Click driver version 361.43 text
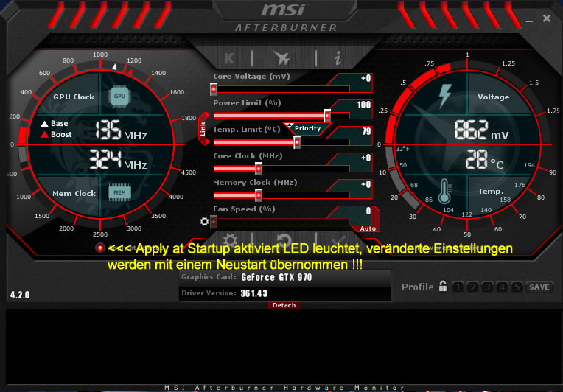 click(253, 293)
